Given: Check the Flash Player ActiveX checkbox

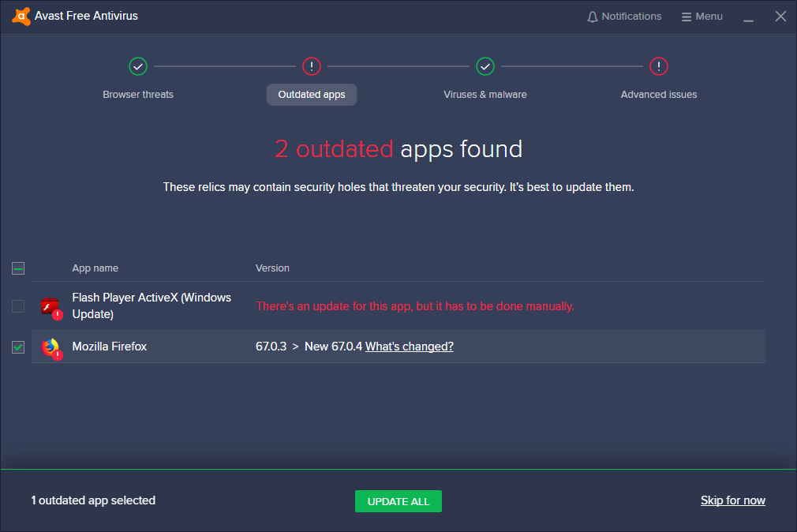Looking at the screenshot, I should click(x=18, y=306).
